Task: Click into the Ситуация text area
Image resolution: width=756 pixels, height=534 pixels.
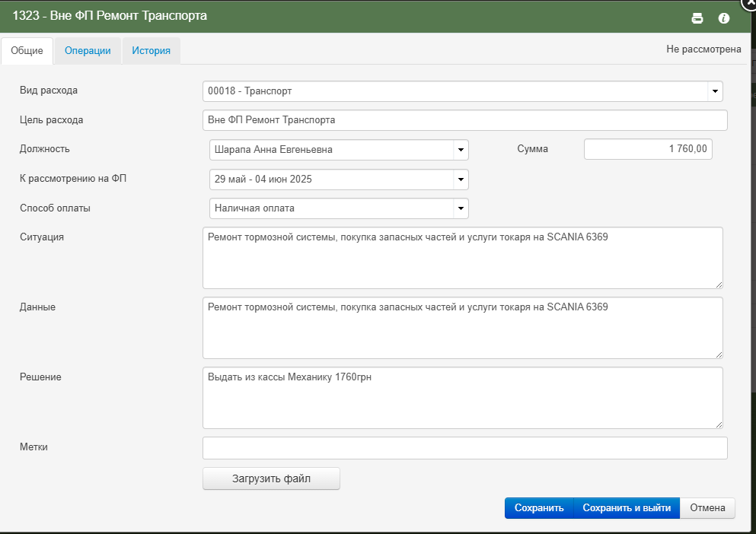Action: tap(463, 258)
